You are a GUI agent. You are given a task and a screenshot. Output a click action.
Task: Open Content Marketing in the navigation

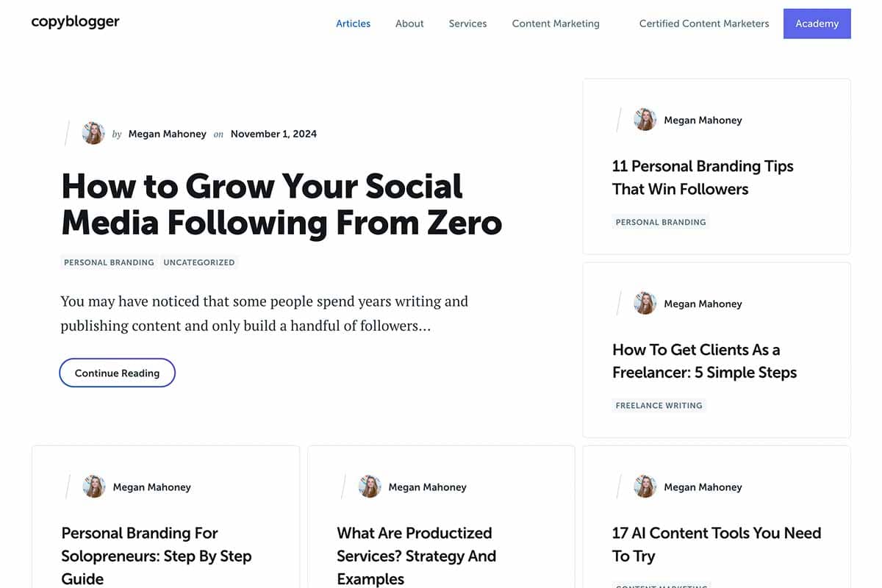[x=556, y=24]
